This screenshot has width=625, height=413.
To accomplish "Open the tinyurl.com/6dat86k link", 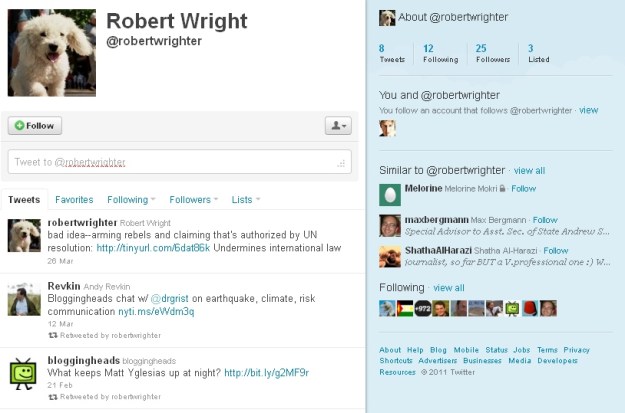I will tap(153, 248).
